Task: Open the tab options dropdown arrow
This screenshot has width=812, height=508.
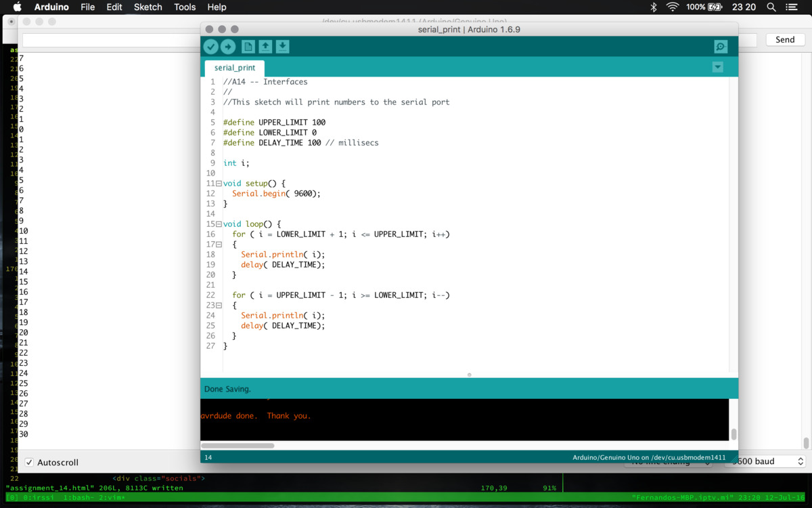Action: (718, 67)
